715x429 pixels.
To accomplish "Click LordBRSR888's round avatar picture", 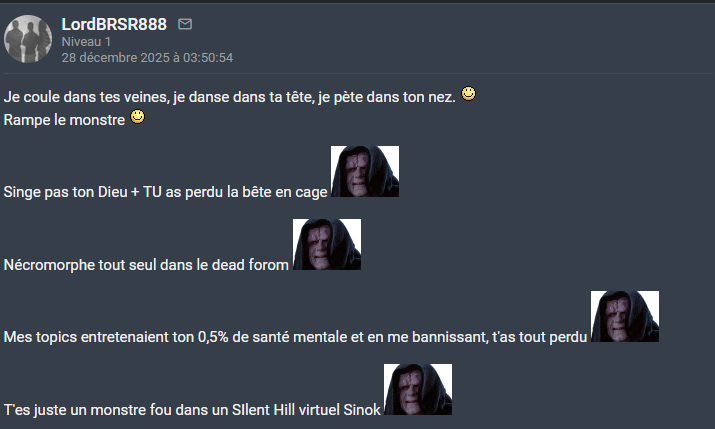I will coord(28,39).
